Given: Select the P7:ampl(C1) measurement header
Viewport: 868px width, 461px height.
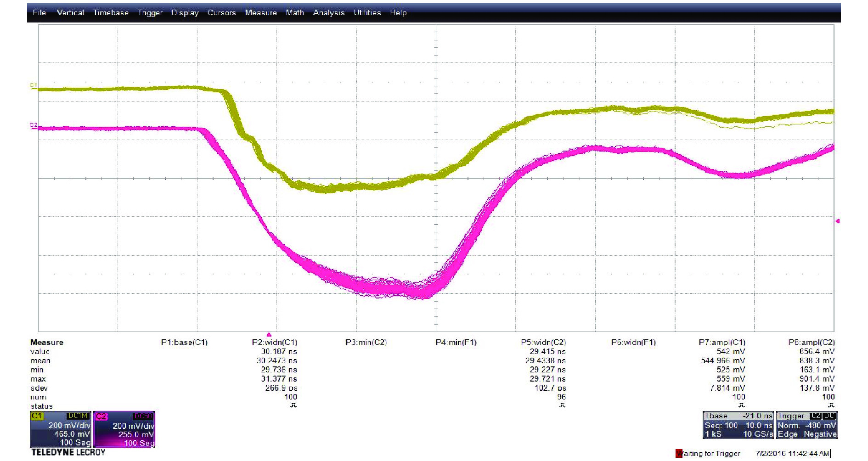Looking at the screenshot, I should (x=721, y=342).
